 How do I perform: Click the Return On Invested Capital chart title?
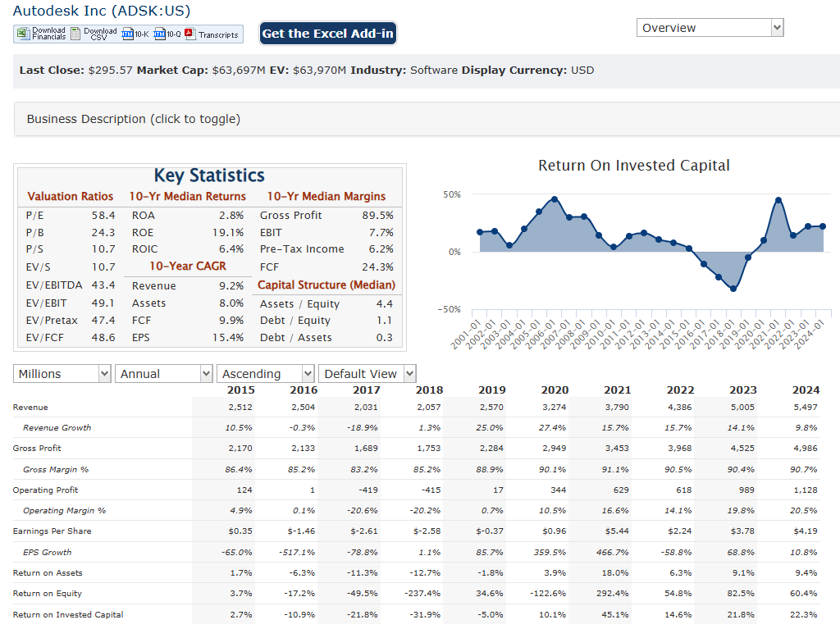click(634, 166)
